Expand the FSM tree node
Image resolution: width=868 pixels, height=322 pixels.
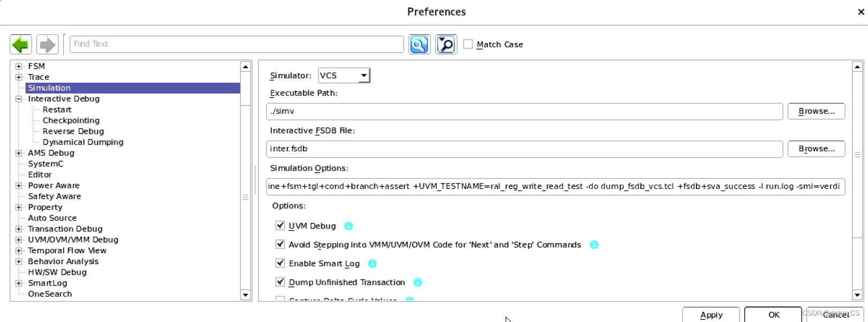pos(19,67)
